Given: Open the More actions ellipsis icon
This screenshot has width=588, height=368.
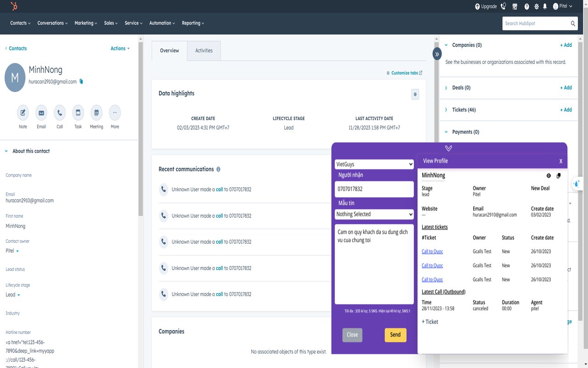Looking at the screenshot, I should click(115, 113).
